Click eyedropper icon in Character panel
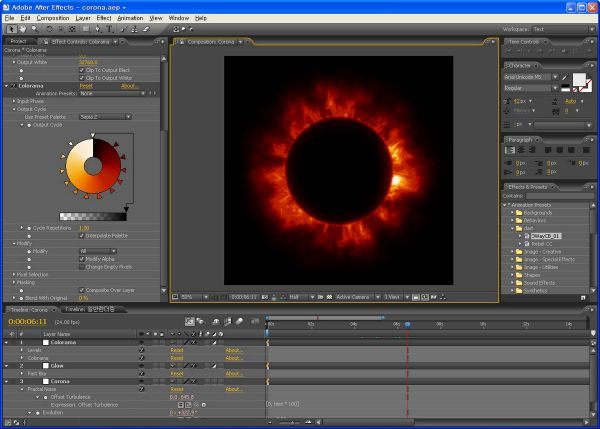The image size is (600, 429). click(564, 77)
